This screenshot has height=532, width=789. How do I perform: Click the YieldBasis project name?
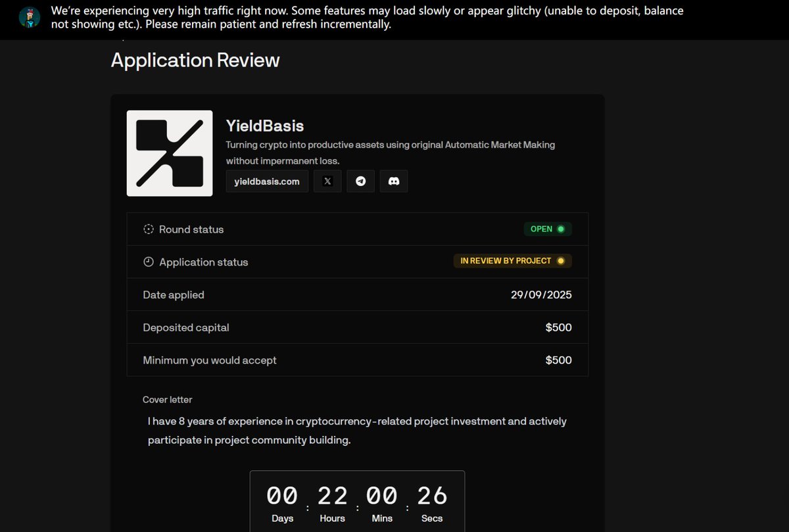pyautogui.click(x=265, y=126)
